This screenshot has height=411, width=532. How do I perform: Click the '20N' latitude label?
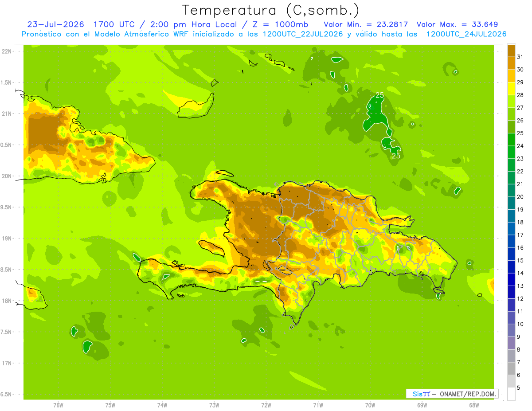pyautogui.click(x=7, y=176)
